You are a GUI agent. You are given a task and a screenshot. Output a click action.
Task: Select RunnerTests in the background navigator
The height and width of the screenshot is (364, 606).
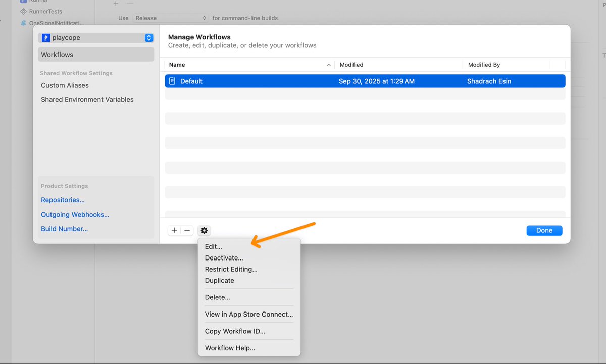[45, 11]
